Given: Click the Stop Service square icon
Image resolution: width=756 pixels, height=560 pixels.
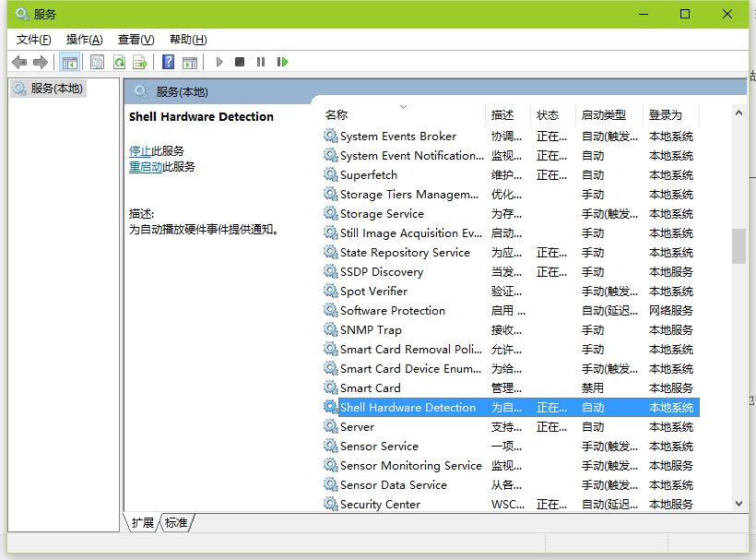Looking at the screenshot, I should 240,62.
